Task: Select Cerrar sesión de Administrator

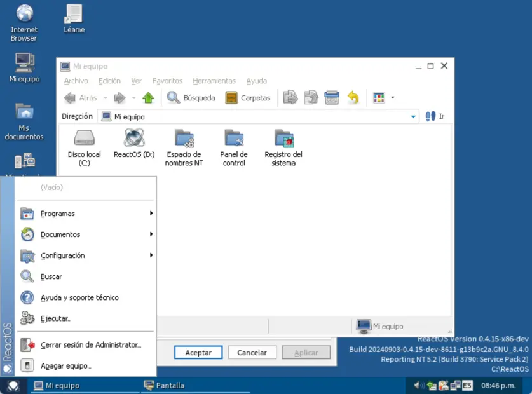Action: click(x=86, y=345)
